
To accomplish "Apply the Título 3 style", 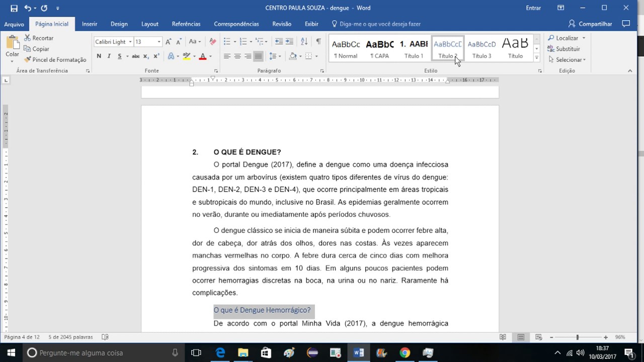I will point(482,49).
